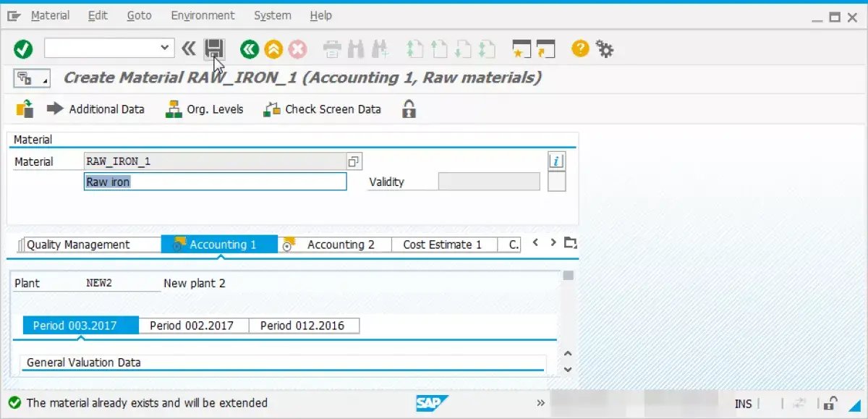The image size is (868, 419).
Task: Click the multi-language icon beside RAW_IRON_1
Action: point(354,161)
